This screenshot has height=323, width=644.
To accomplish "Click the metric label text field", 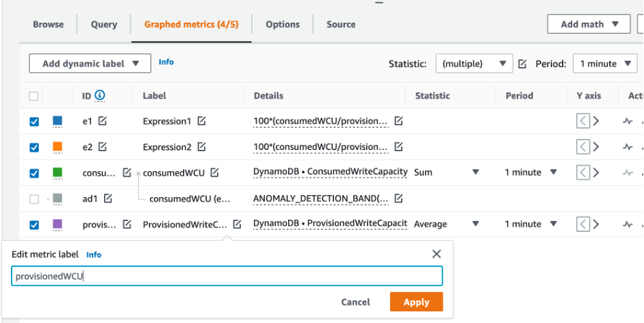I will tap(227, 276).
